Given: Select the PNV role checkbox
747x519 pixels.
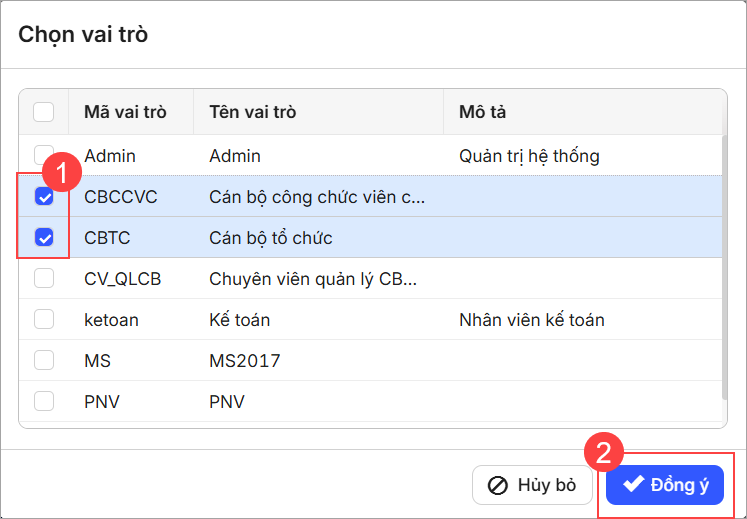Looking at the screenshot, I should tap(44, 401).
